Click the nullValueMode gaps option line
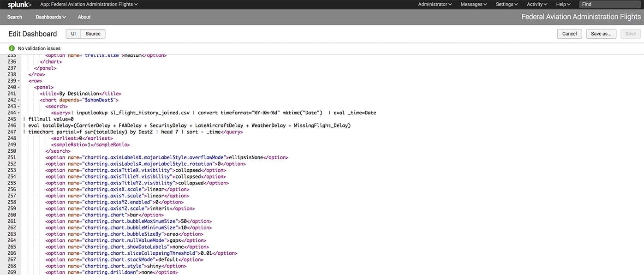The image size is (644, 275). [125, 240]
